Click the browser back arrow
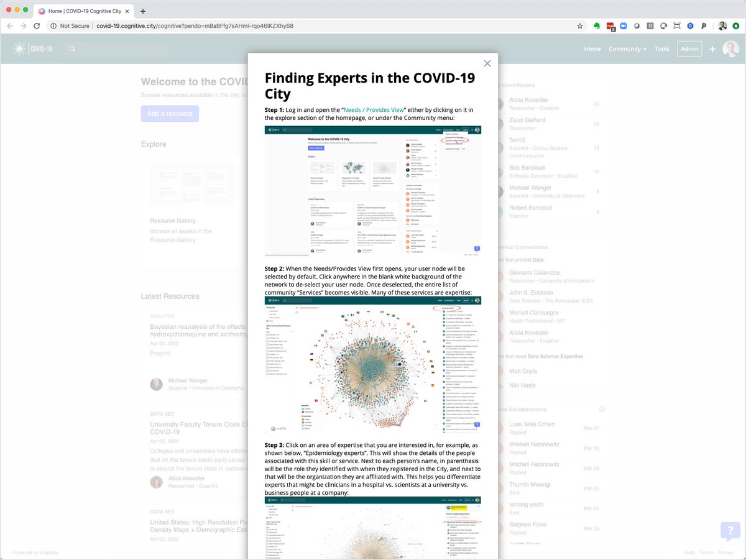 coord(9,26)
